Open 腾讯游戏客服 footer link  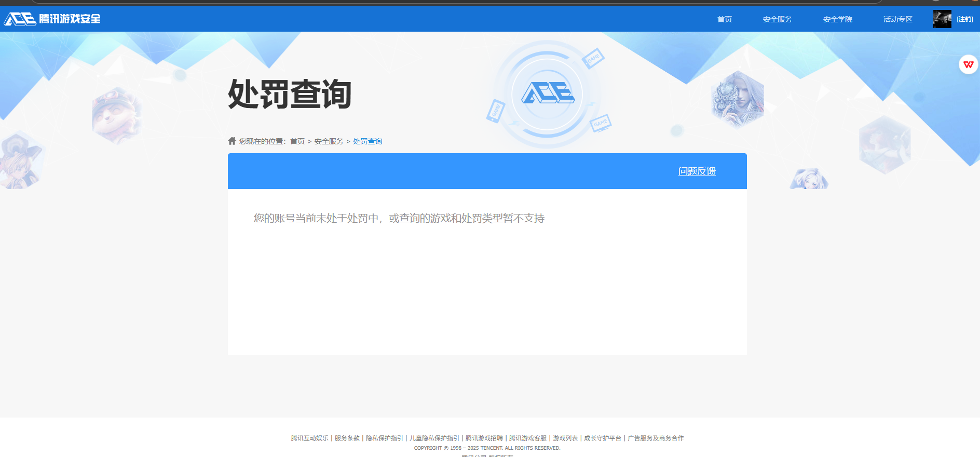coord(527,438)
